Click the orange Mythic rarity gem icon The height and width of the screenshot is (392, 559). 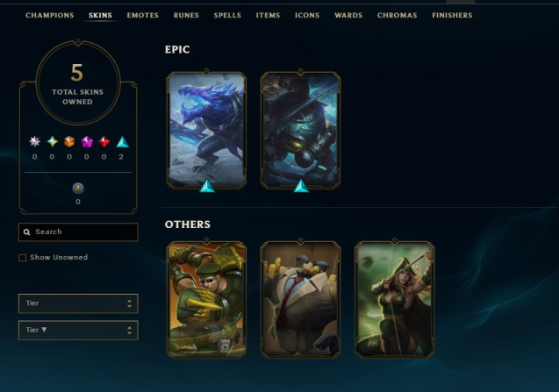[69, 141]
